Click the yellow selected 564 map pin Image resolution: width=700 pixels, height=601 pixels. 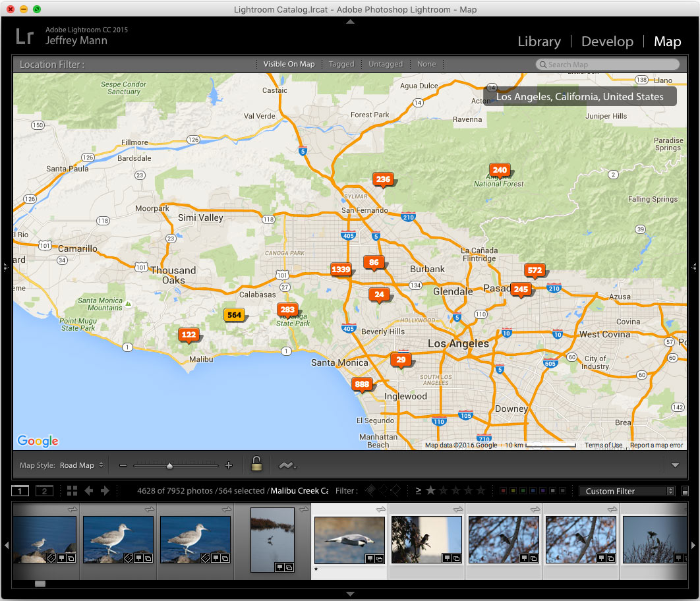(234, 315)
